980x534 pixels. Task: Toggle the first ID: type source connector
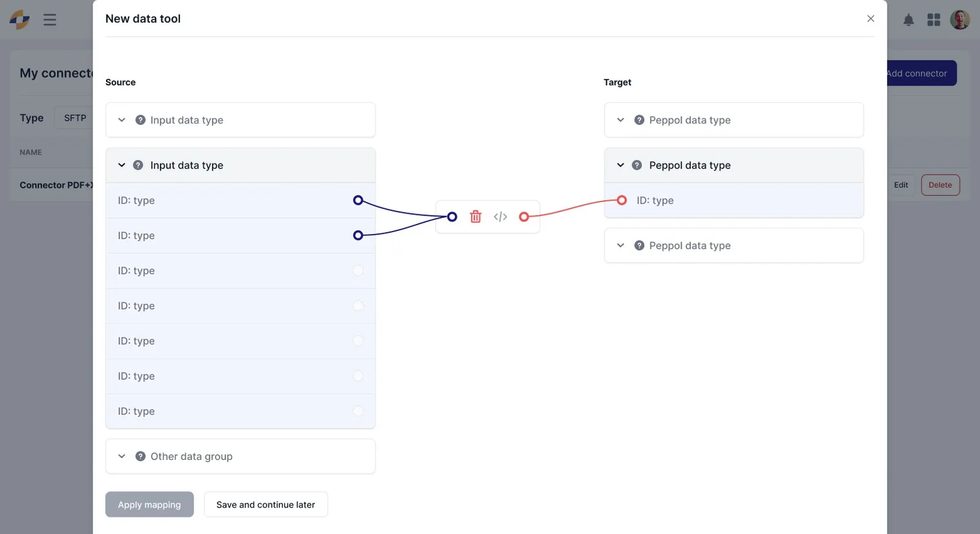coord(358,200)
